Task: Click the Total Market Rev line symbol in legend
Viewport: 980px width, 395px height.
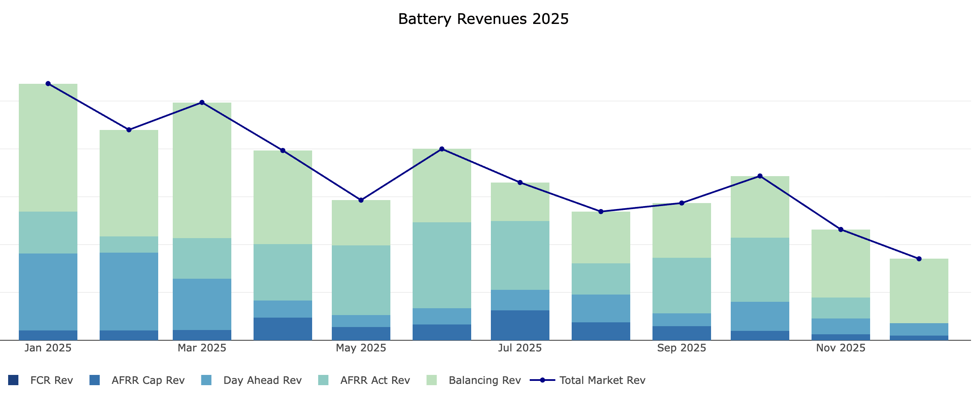Action: pyautogui.click(x=542, y=380)
